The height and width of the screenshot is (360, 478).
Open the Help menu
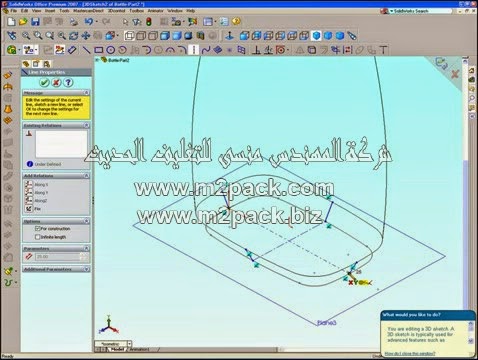(x=191, y=11)
